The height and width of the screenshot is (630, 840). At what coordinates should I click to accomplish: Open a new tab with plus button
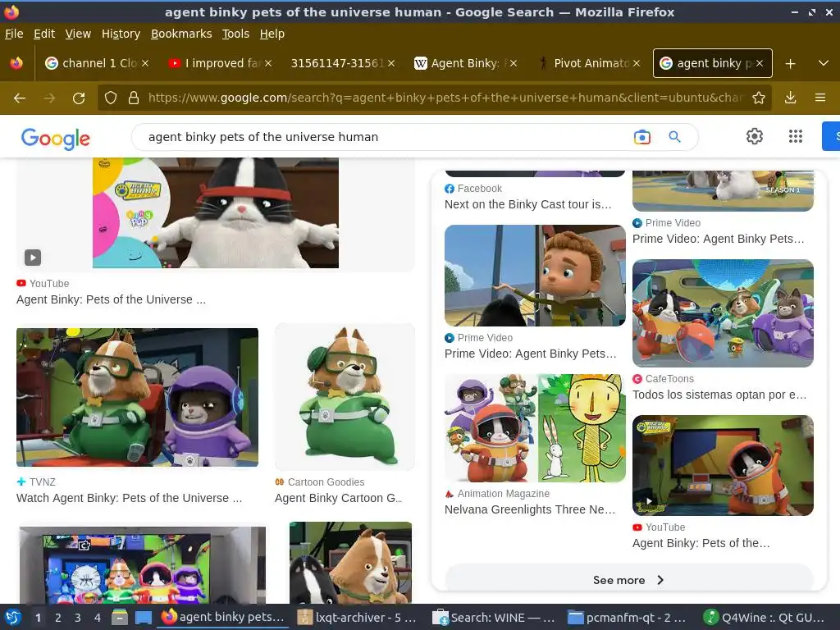pyautogui.click(x=790, y=63)
